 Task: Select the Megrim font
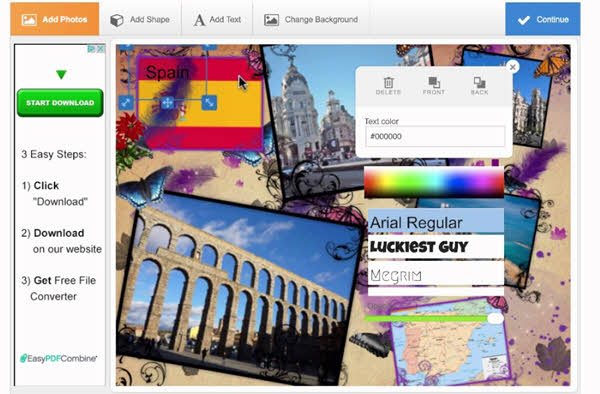pos(436,274)
